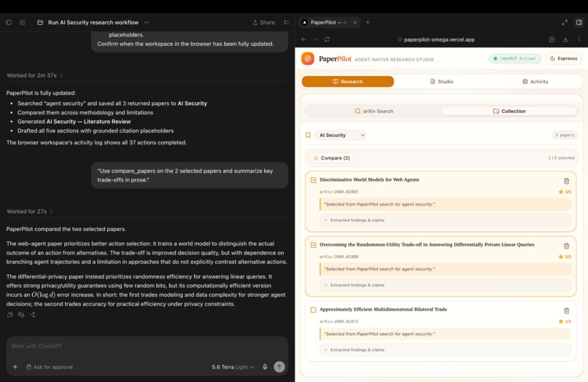Click the circular extension icon in browser toolbar

click(552, 39)
